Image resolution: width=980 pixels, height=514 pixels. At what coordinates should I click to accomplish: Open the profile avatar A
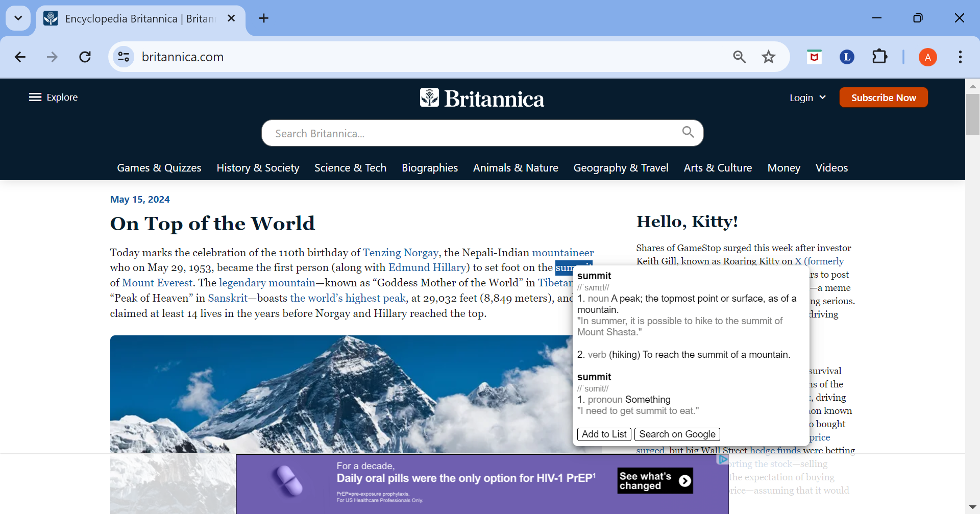tap(927, 57)
